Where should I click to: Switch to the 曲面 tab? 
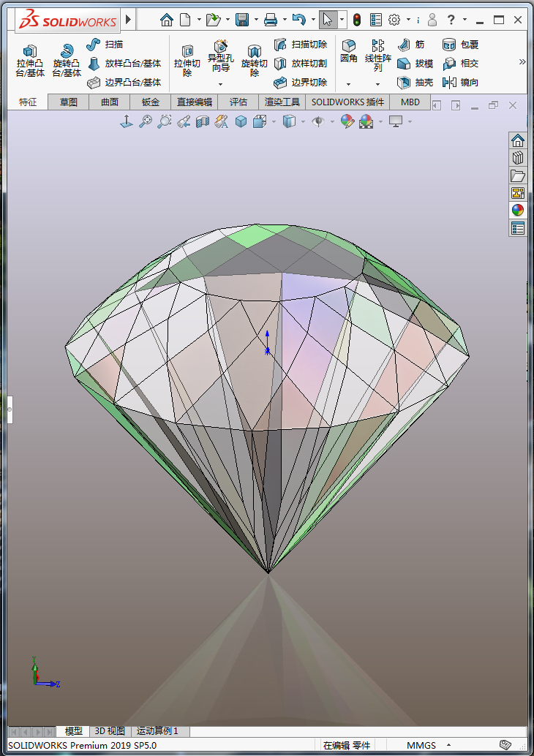coord(110,102)
